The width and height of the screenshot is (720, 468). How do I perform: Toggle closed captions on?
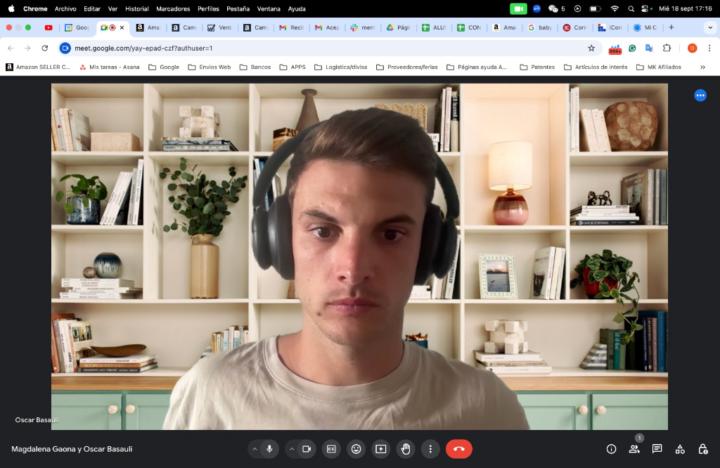tap(332, 449)
